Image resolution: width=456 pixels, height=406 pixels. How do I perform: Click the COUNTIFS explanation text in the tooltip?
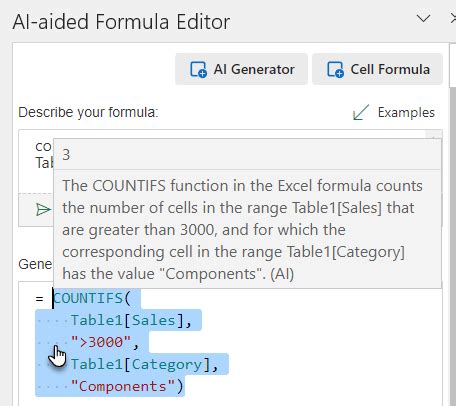242,230
